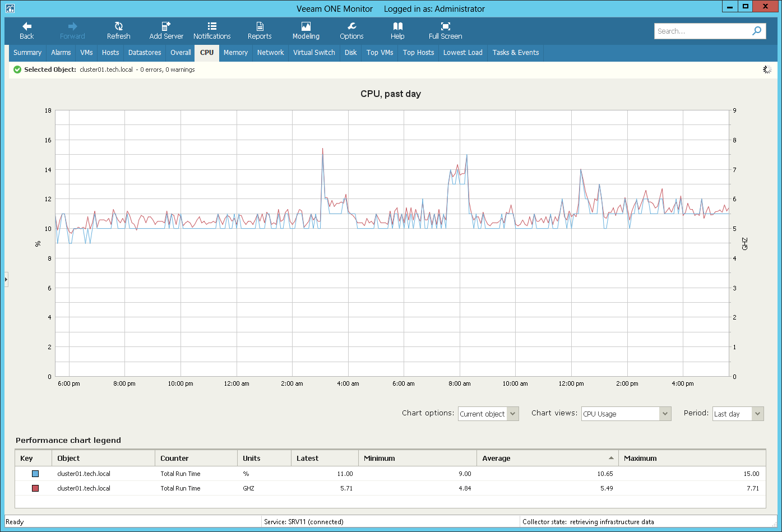Open the Chart views CPU Usage dropdown
Screen dimensions: 782x532
coord(626,414)
